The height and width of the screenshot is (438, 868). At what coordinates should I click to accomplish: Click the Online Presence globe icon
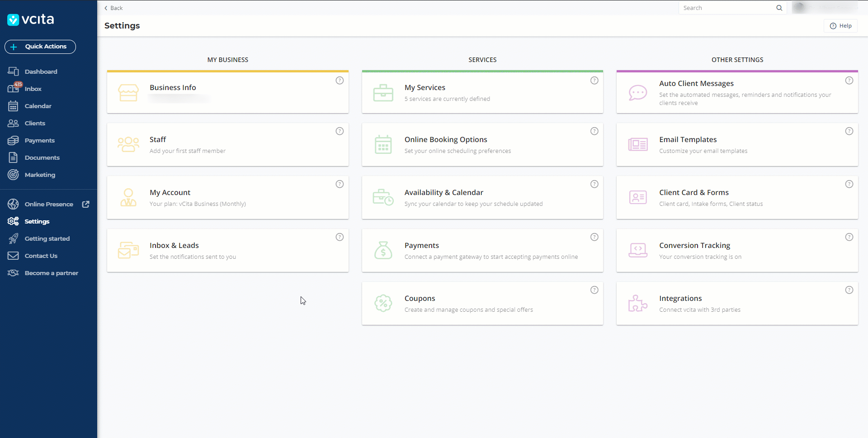pos(13,204)
